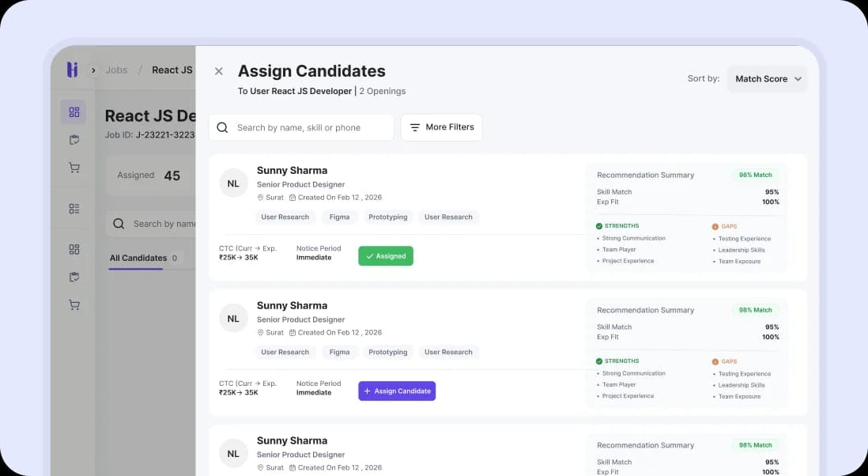Open the Match Score sort dropdown
The image size is (868, 476).
pyautogui.click(x=766, y=78)
